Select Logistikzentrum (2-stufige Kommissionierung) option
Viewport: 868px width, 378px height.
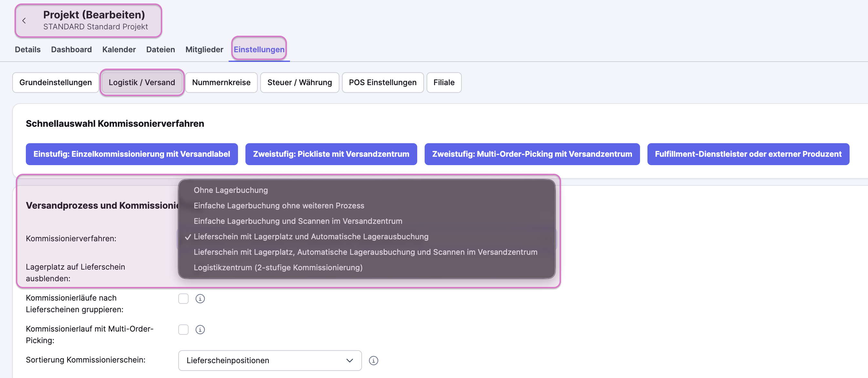pos(278,268)
